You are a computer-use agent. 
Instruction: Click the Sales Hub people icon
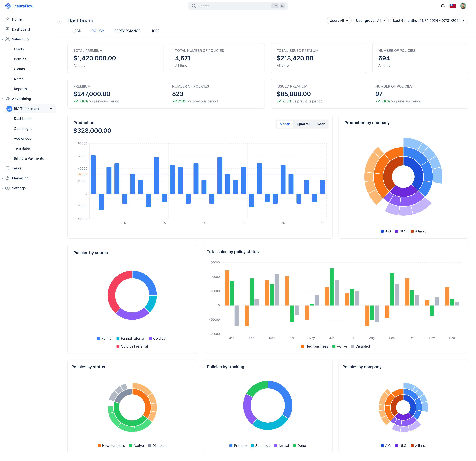[x=8, y=39]
